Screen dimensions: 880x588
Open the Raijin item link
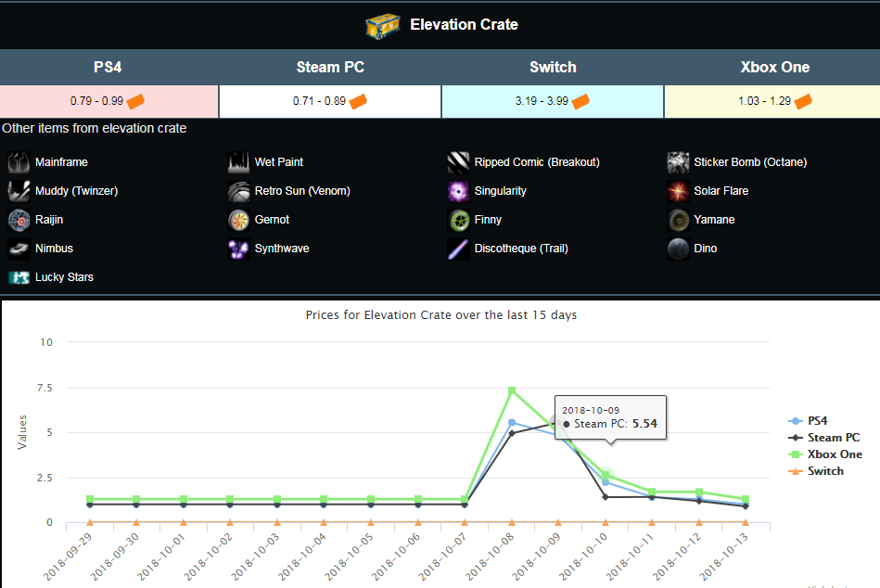[x=49, y=220]
